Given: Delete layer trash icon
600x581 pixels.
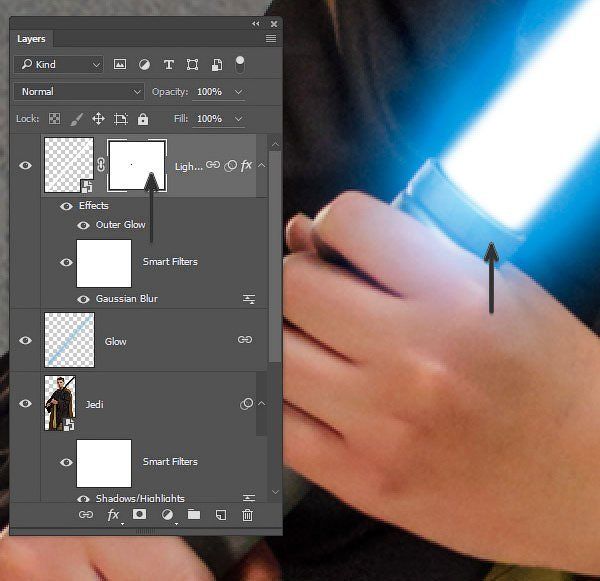Looking at the screenshot, I should coord(248,515).
